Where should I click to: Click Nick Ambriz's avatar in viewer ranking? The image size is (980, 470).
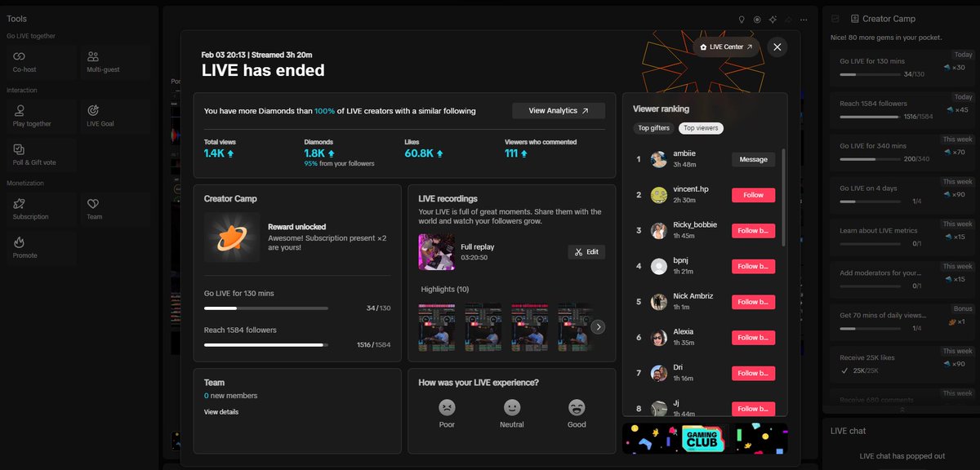click(x=659, y=302)
